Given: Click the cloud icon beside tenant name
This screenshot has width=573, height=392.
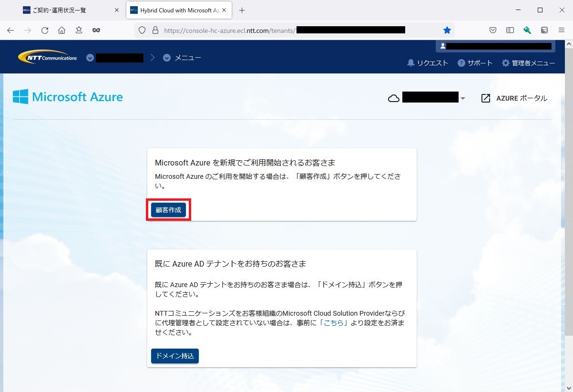Looking at the screenshot, I should [x=394, y=98].
